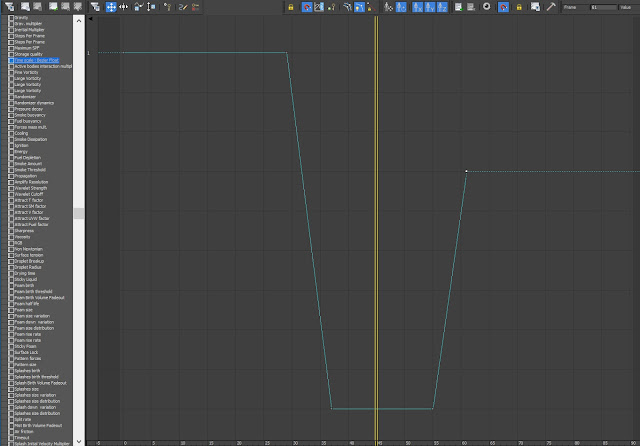Open Parameter Curve Out-of-Range Types icon
The height and width of the screenshot is (446, 640).
point(319,7)
